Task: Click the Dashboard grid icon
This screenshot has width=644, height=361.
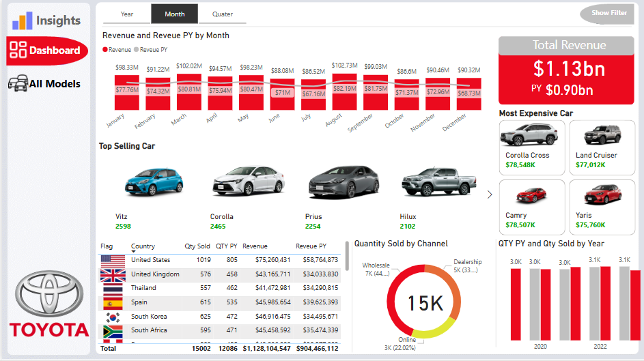Action: click(18, 50)
